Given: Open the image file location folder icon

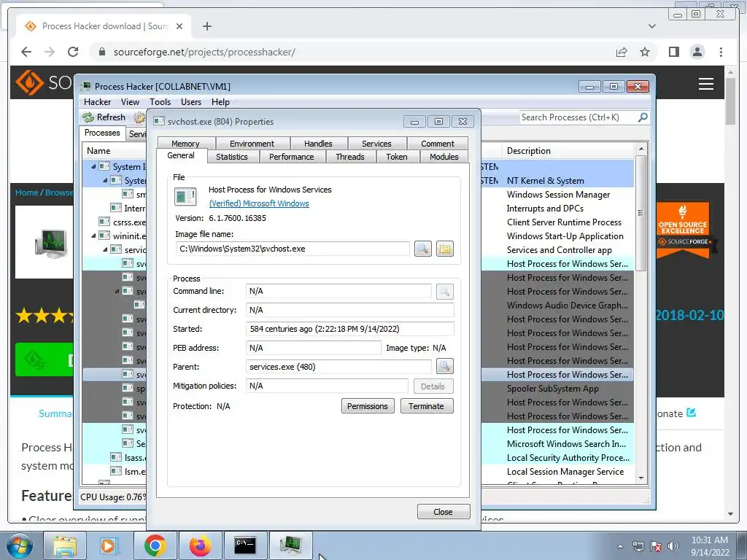Looking at the screenshot, I should pyautogui.click(x=444, y=249).
